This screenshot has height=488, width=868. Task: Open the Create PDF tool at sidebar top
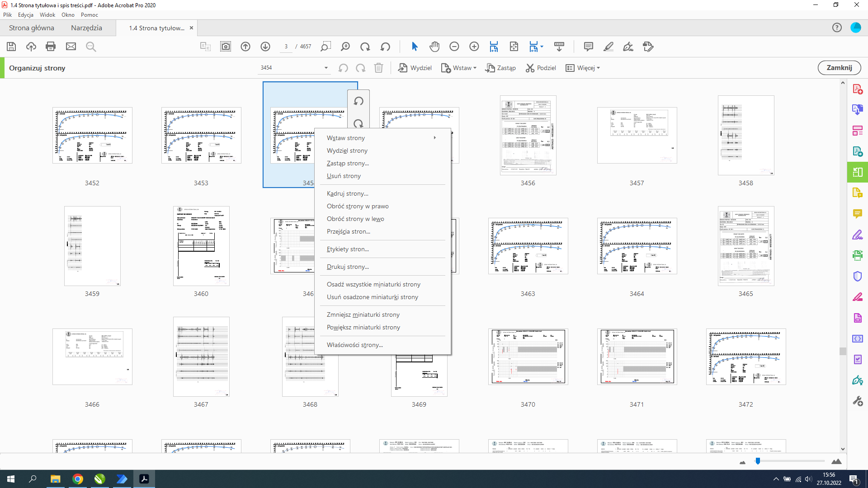point(858,89)
